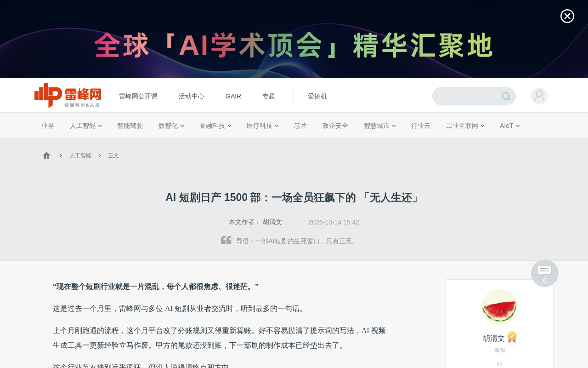
Task: Focus the header search field
Action: [x=474, y=96]
